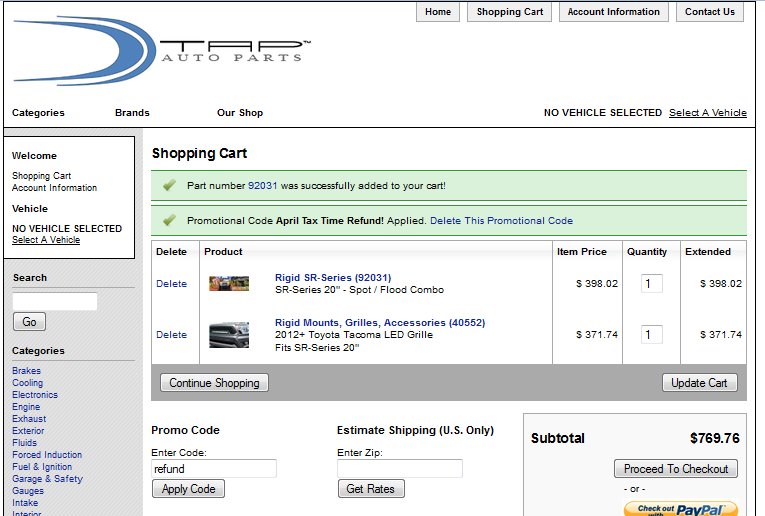Open the Forced Induction category
This screenshot has width=765, height=516.
click(47, 455)
